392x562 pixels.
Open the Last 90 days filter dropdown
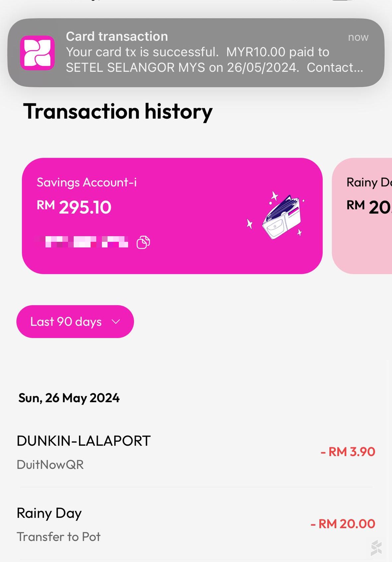tap(75, 321)
